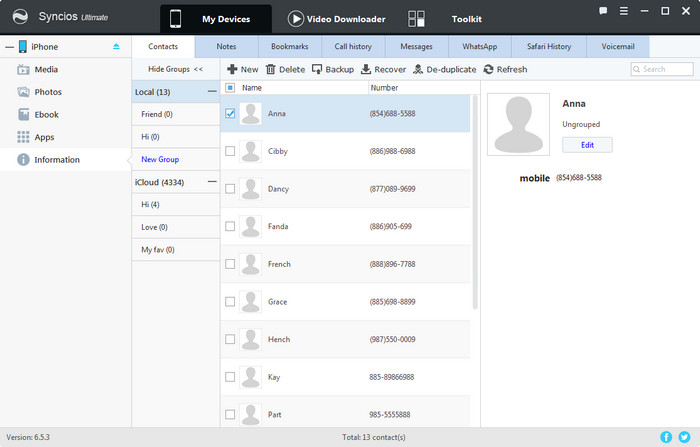Eject the iPhone device
This screenshot has width=700, height=447.
tap(116, 46)
